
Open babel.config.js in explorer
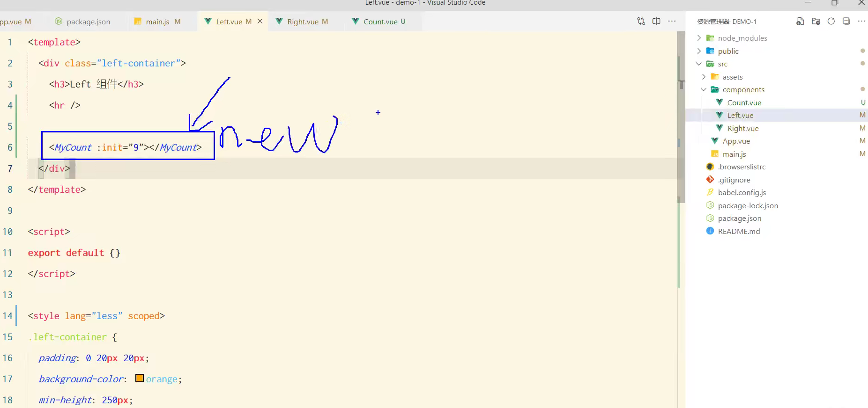[742, 192]
